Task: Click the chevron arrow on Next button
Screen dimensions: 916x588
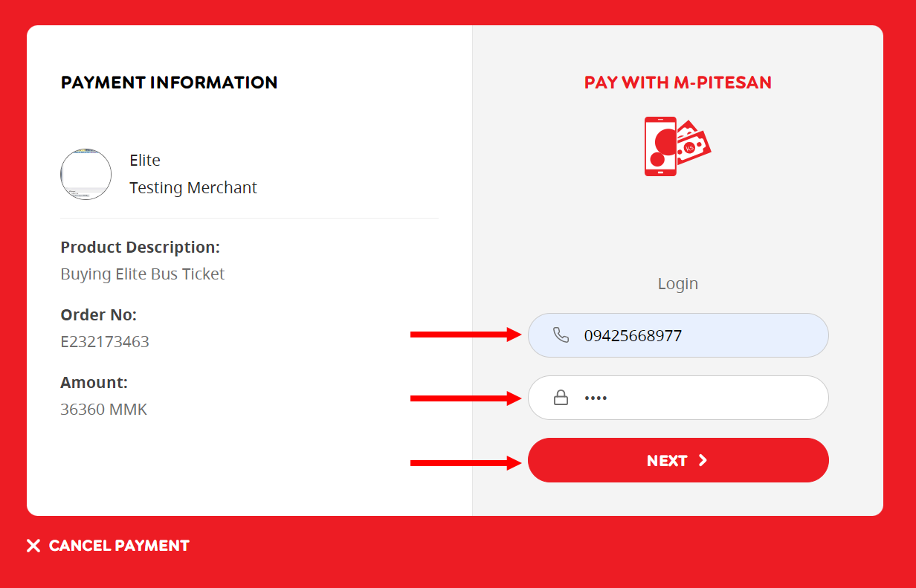Action: click(x=703, y=460)
